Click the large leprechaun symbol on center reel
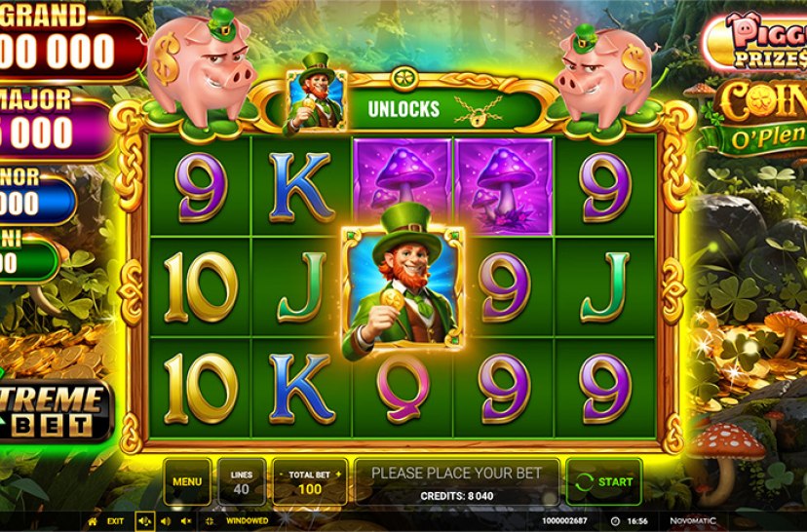This screenshot has height=532, width=807. click(403, 285)
